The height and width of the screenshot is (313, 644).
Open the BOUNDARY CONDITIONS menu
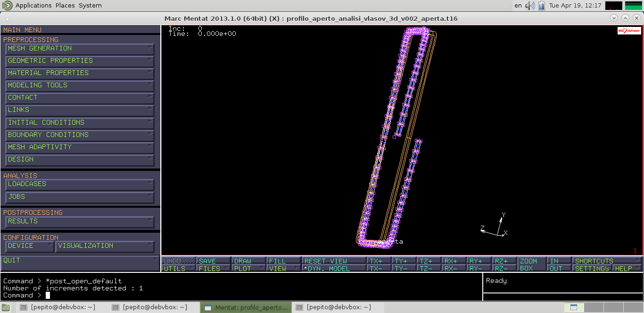(x=80, y=135)
